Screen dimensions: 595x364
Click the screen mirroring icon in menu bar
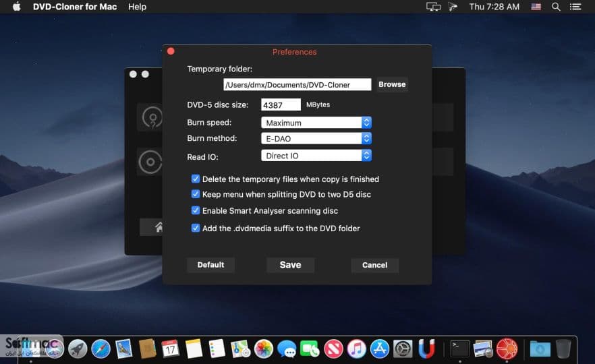coord(433,7)
